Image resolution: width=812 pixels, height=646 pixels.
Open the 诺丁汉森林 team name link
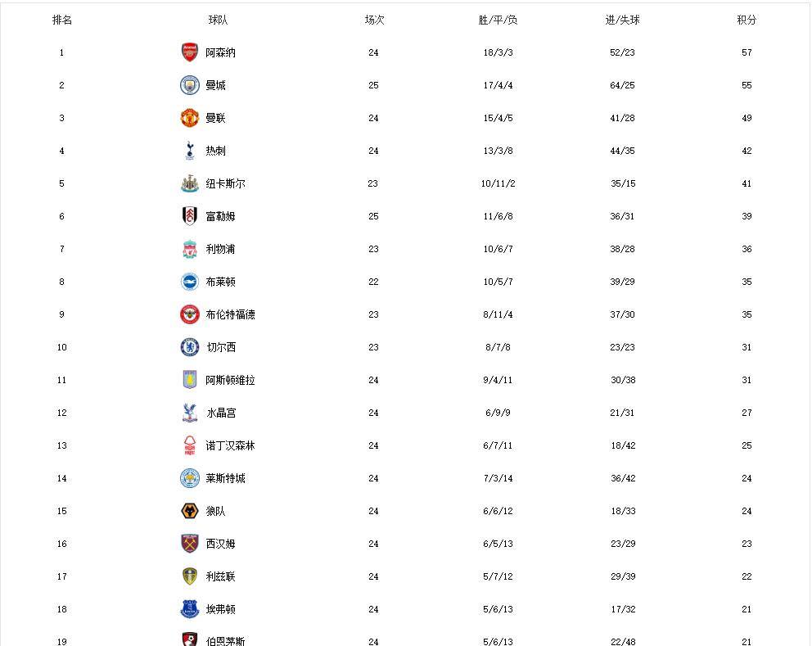click(x=230, y=445)
